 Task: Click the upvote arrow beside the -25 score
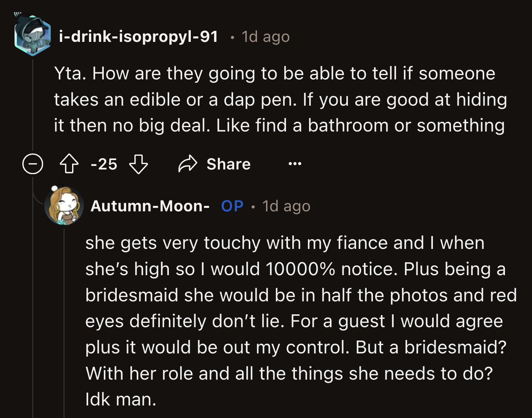tap(69, 164)
